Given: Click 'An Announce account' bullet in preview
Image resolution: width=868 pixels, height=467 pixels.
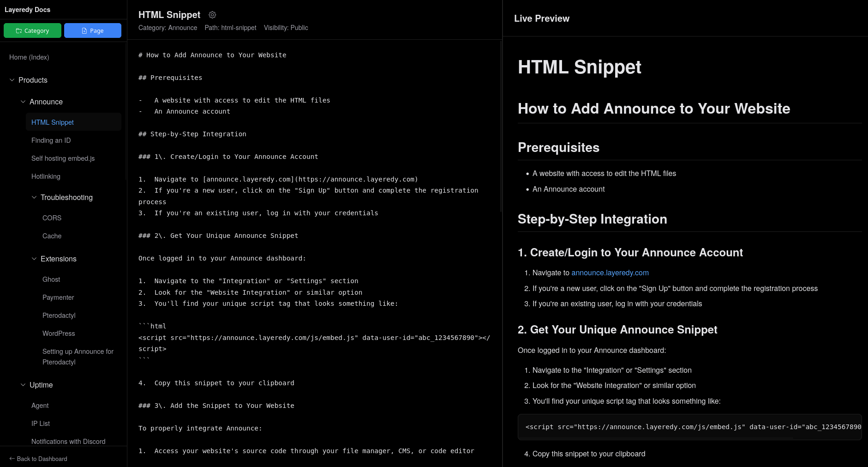Looking at the screenshot, I should pyautogui.click(x=569, y=189).
